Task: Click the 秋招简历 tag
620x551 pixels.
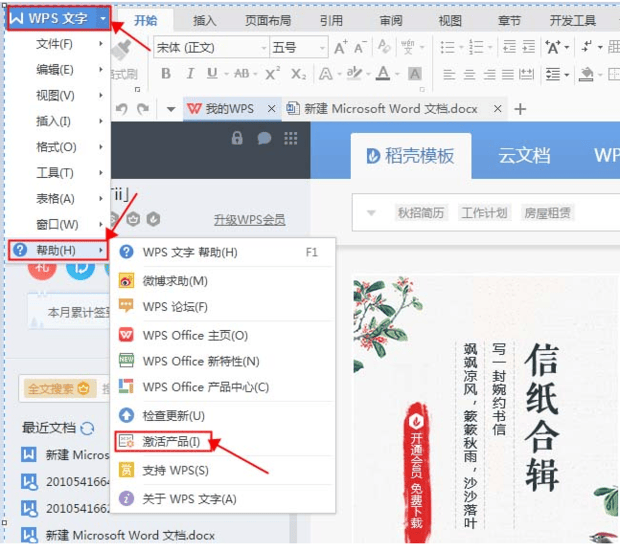Action: [x=421, y=213]
